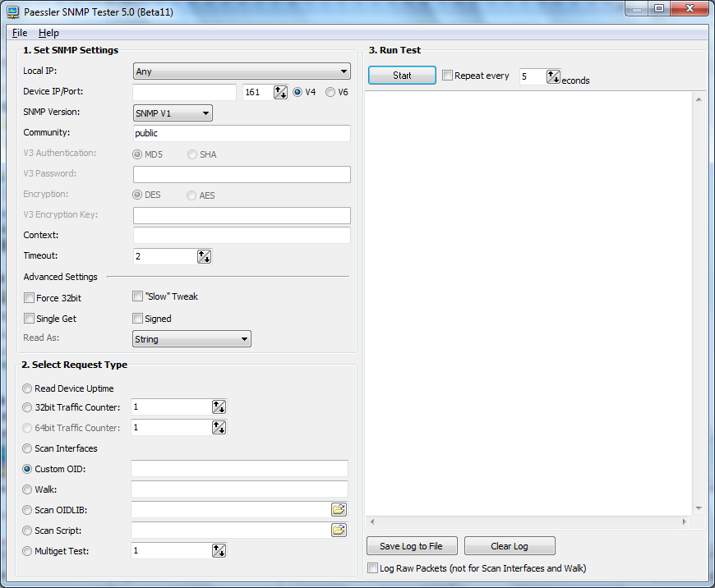The image size is (715, 588).
Task: Click Save Log to File button
Action: click(412, 545)
